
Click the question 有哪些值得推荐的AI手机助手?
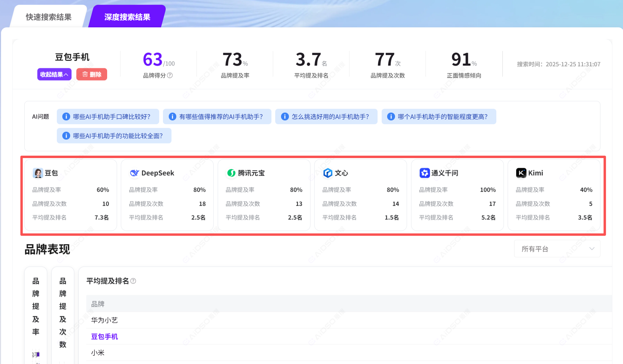coord(217,117)
